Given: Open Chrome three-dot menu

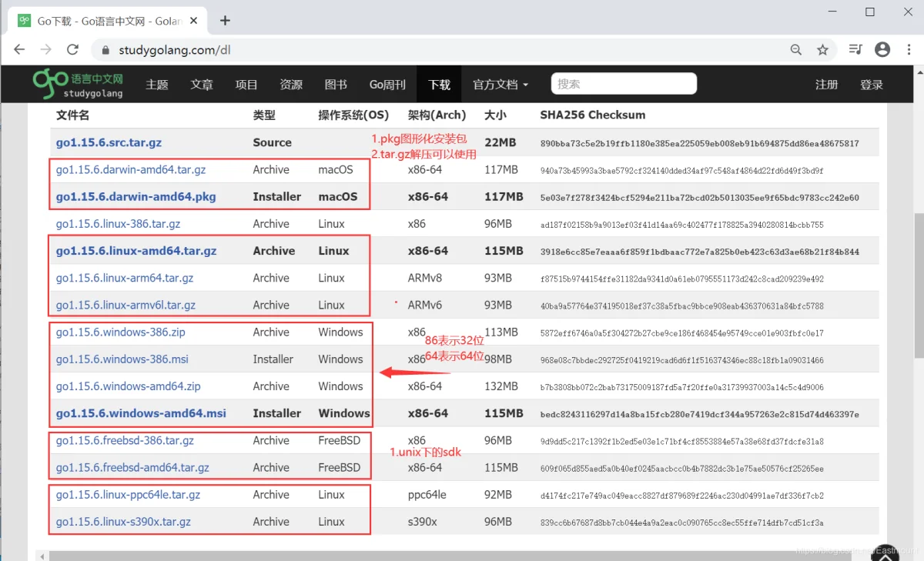Looking at the screenshot, I should coord(909,50).
